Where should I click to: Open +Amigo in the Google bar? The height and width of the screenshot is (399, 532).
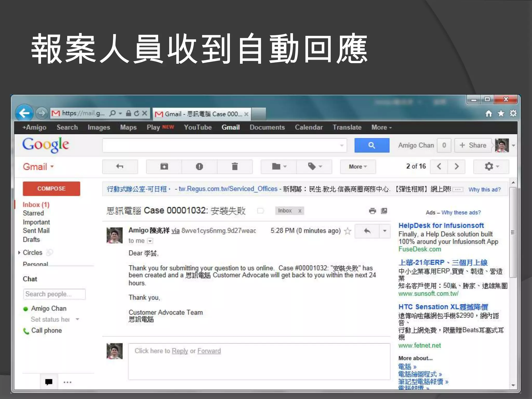tap(34, 128)
